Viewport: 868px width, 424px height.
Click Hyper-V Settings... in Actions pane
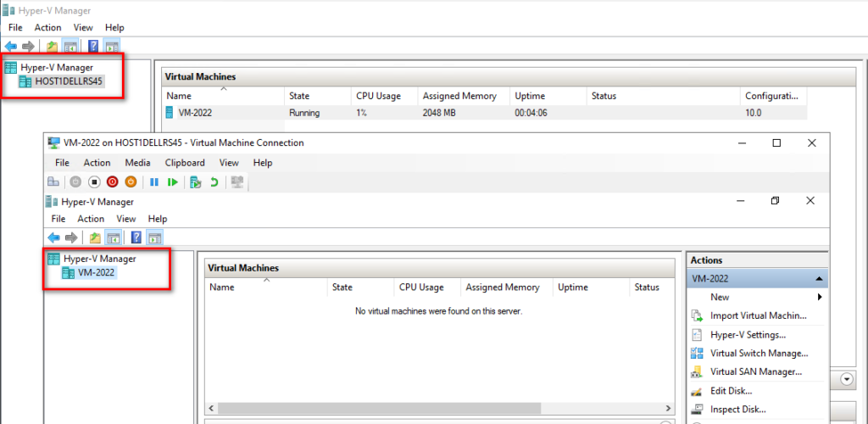click(x=748, y=335)
